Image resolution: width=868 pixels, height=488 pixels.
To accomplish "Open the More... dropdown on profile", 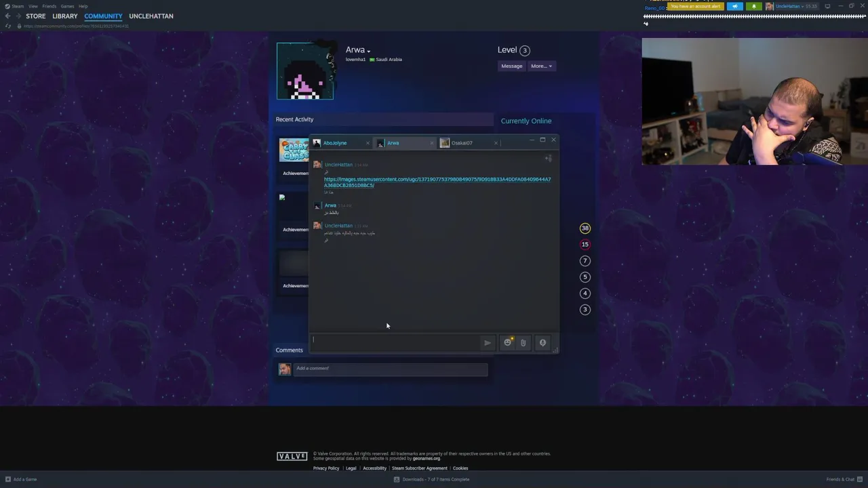I will pyautogui.click(x=541, y=66).
